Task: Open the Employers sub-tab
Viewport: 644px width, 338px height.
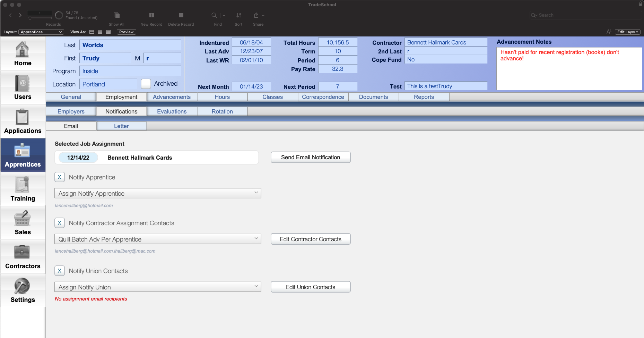Action: (x=71, y=111)
